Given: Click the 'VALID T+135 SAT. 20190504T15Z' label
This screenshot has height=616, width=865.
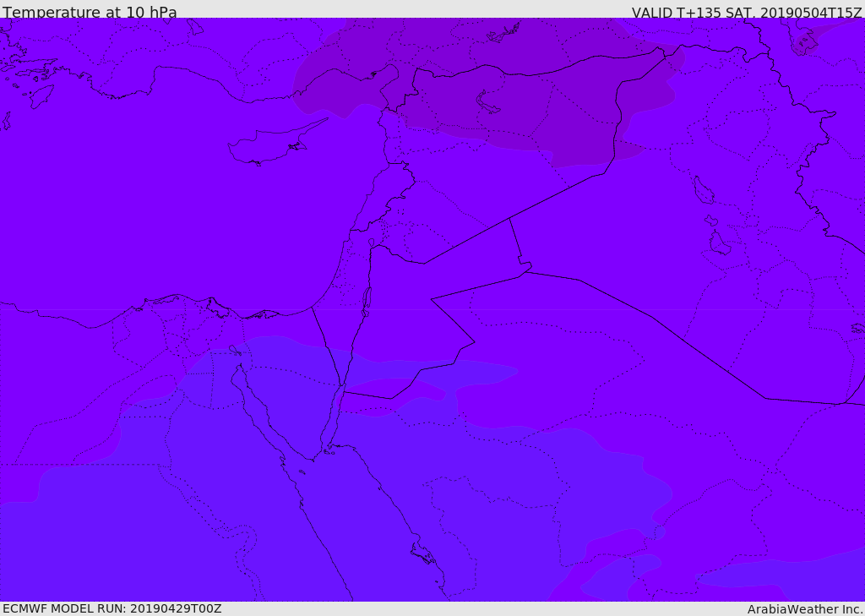Looking at the screenshot, I should coord(747,13).
